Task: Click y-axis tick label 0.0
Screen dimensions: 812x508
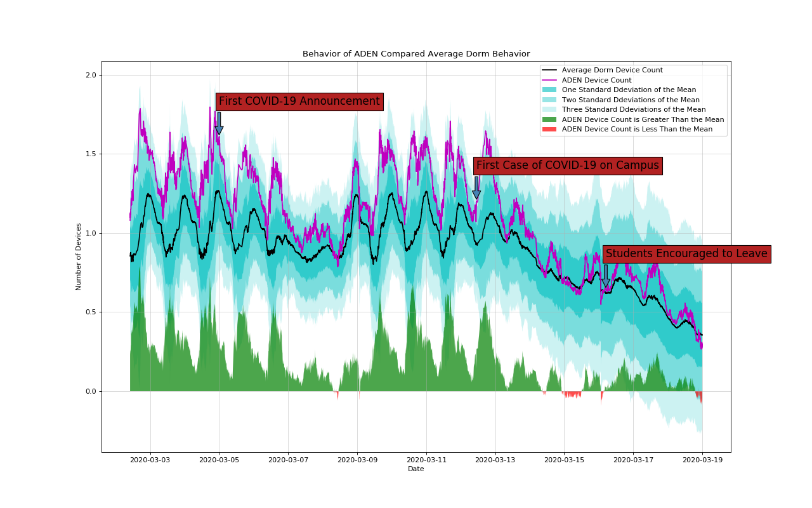Action: pyautogui.click(x=91, y=391)
